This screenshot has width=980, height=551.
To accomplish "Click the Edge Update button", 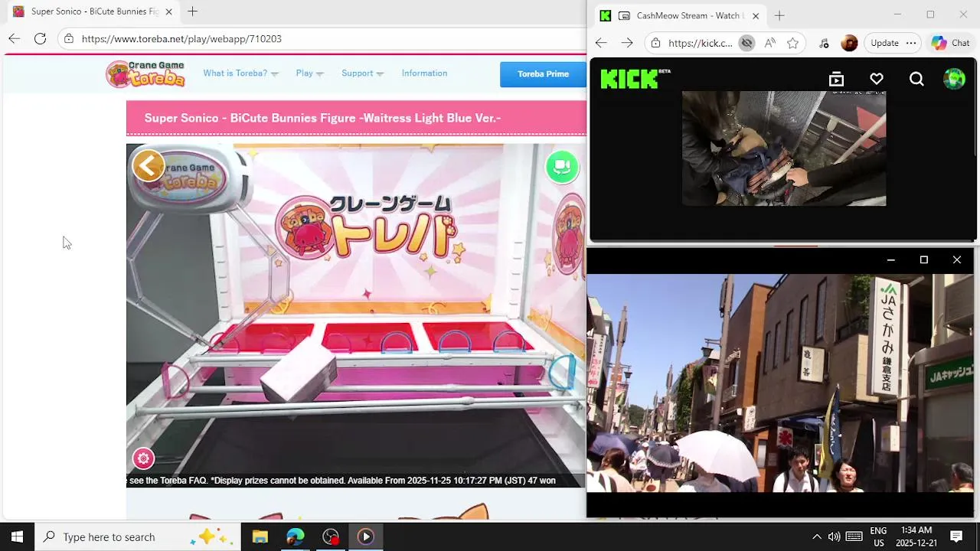I will 885,43.
